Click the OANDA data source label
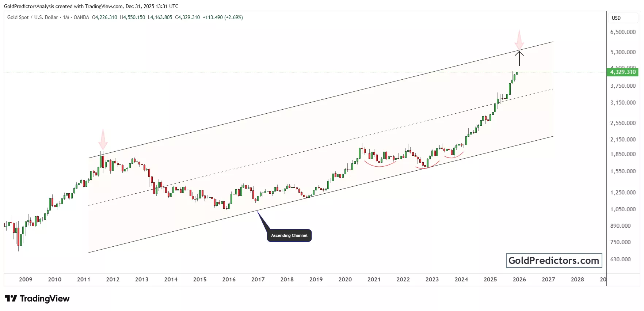The image size is (644, 311). pyautogui.click(x=81, y=17)
